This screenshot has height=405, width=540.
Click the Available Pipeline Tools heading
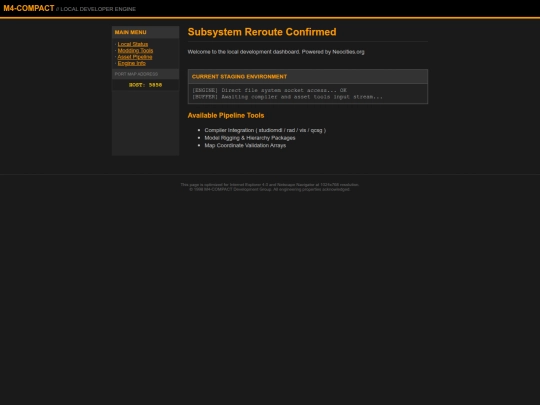tap(226, 115)
